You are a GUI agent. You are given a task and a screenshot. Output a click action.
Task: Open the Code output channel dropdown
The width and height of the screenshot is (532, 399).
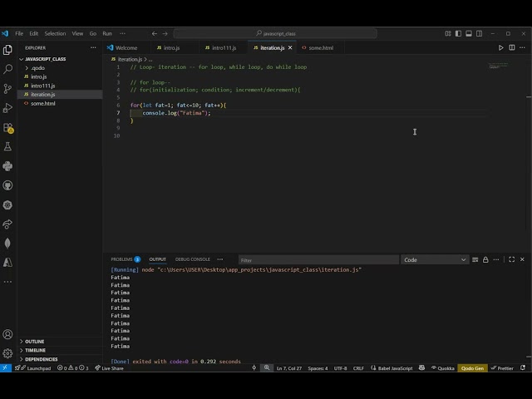click(435, 260)
